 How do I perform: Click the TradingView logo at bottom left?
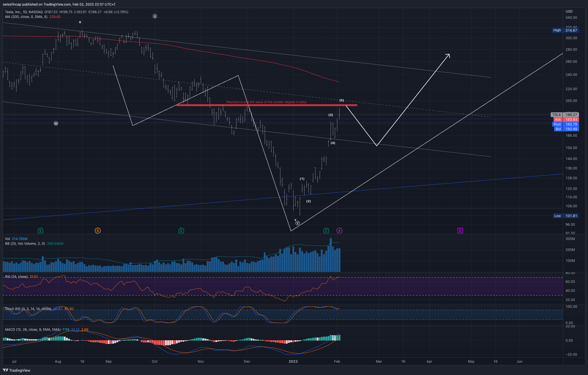pyautogui.click(x=17, y=370)
